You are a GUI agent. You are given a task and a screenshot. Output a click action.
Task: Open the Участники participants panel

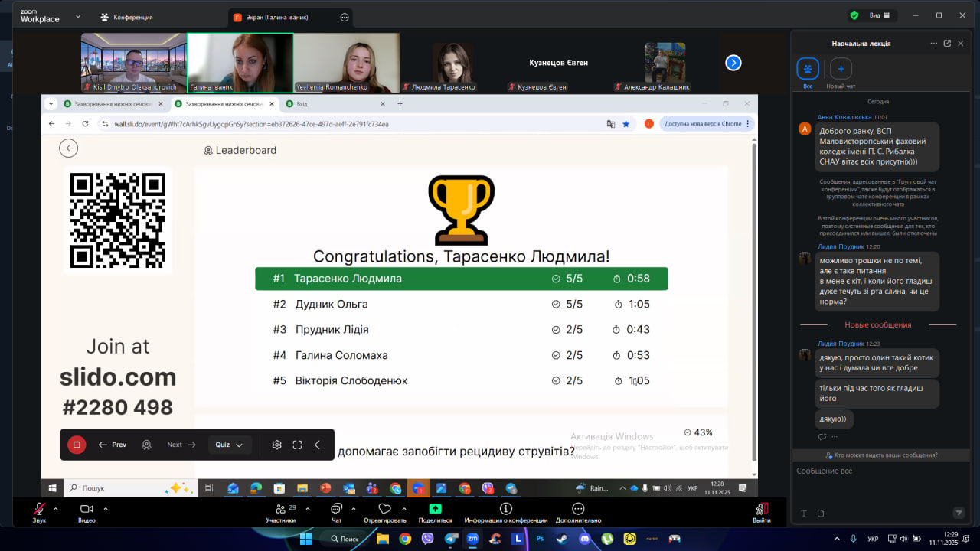(x=280, y=509)
